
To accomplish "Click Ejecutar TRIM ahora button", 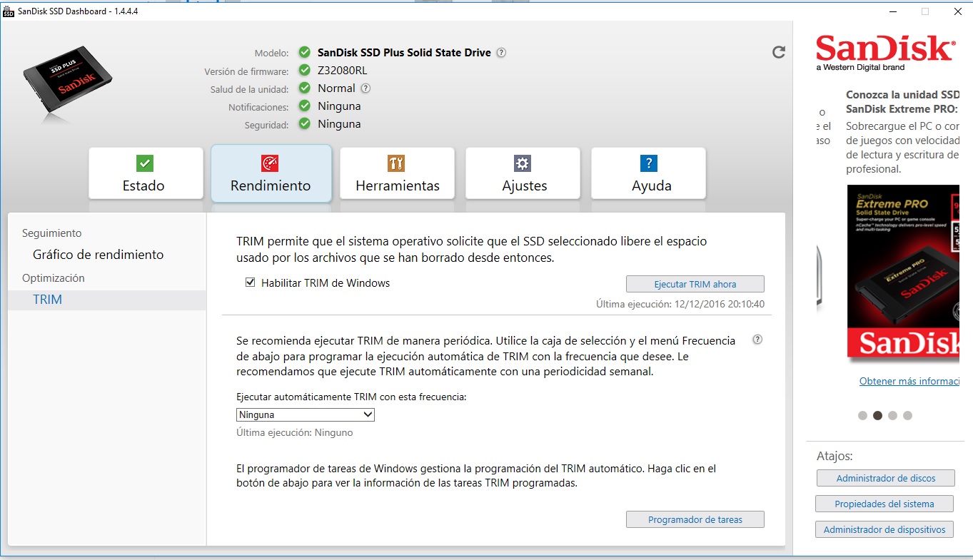I will pos(695,284).
